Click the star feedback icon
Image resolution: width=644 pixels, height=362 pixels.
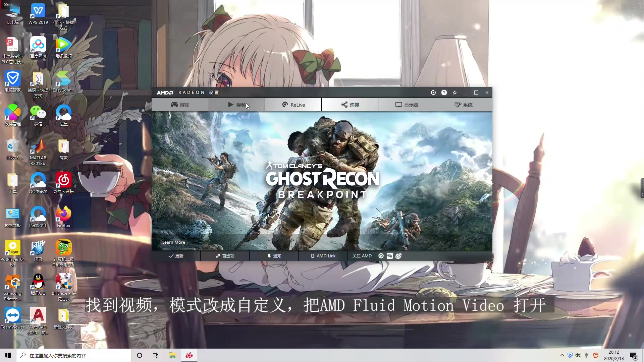pos(455,93)
